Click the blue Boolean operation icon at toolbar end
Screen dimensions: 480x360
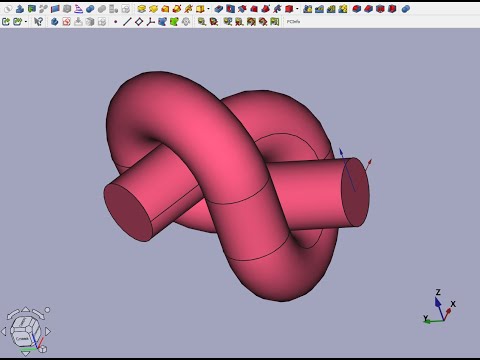click(x=406, y=9)
